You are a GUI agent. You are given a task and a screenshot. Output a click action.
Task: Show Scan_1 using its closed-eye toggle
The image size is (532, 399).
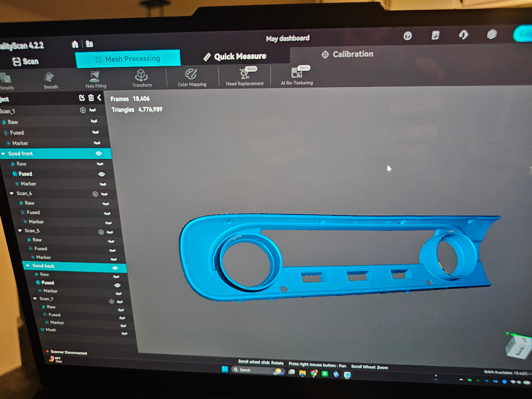(93, 110)
